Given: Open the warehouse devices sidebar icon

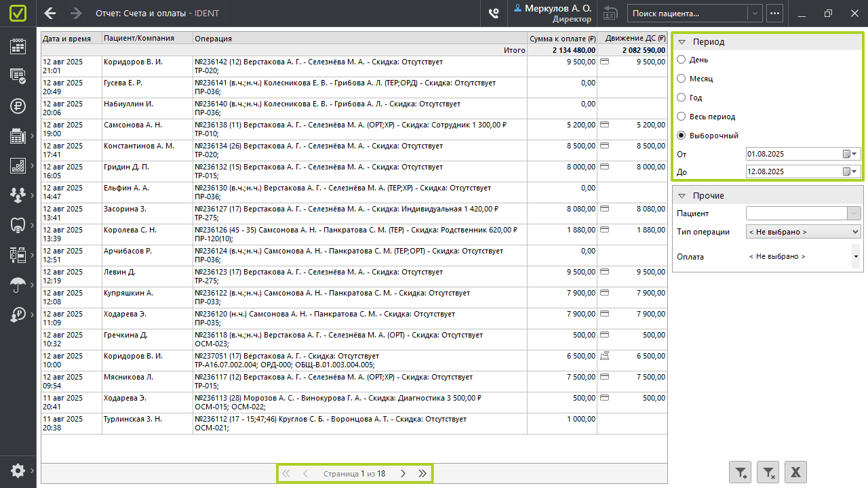Looking at the screenshot, I should coord(18,255).
